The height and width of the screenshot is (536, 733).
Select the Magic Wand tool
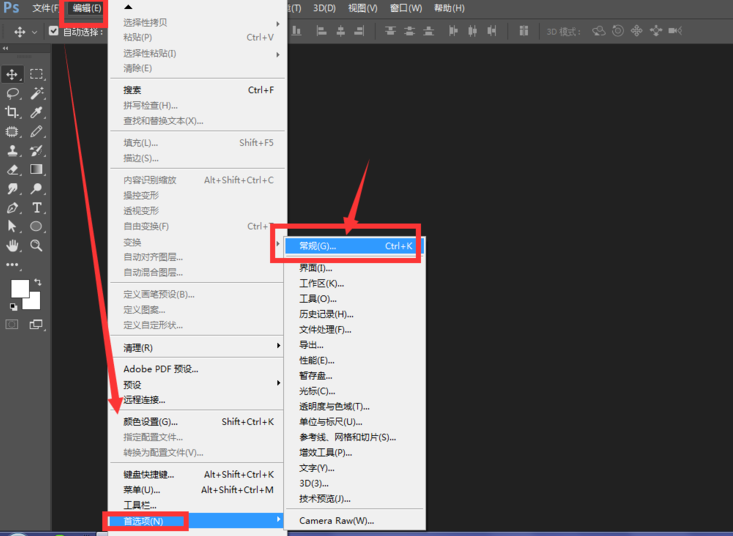pos(36,93)
